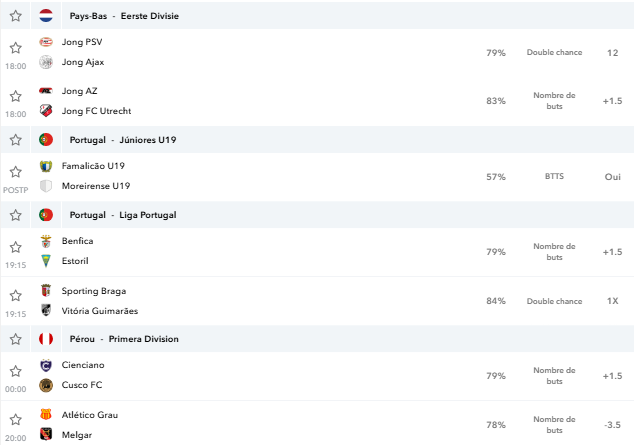Click the Sporting Braga club logo

pyautogui.click(x=46, y=291)
